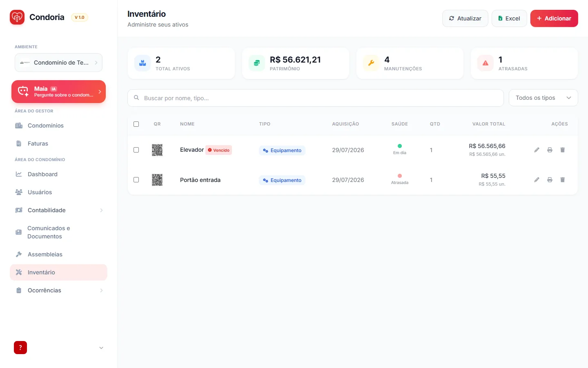588x368 pixels.
Task: Expand the bottom user menu chevron
Action: pyautogui.click(x=101, y=348)
